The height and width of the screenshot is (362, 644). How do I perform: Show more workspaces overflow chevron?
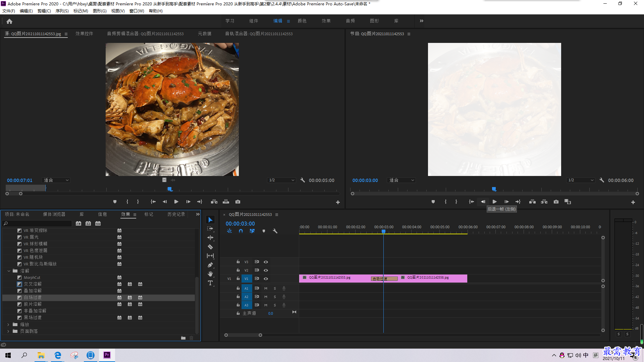[x=422, y=21]
